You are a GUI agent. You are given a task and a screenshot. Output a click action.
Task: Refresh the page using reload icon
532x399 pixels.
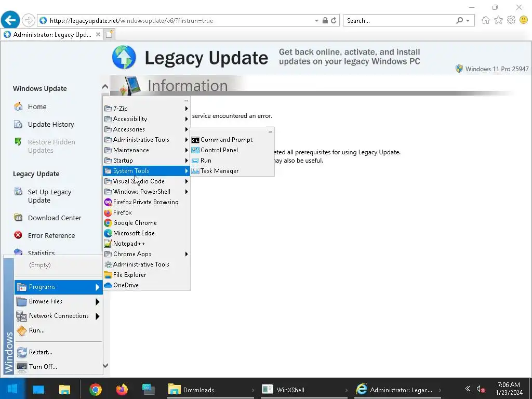click(334, 21)
